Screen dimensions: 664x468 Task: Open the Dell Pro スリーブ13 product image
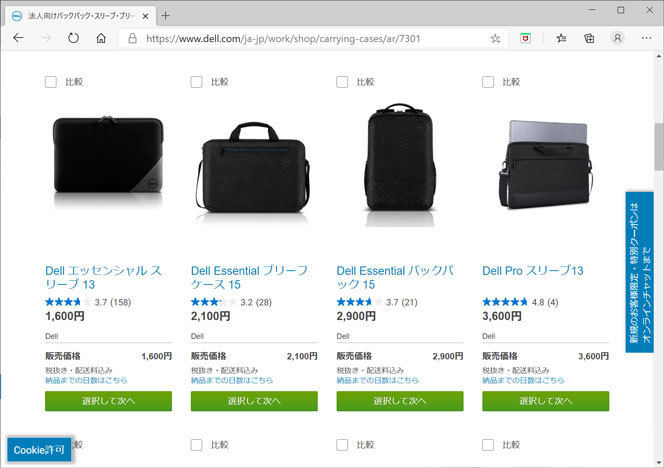545,164
